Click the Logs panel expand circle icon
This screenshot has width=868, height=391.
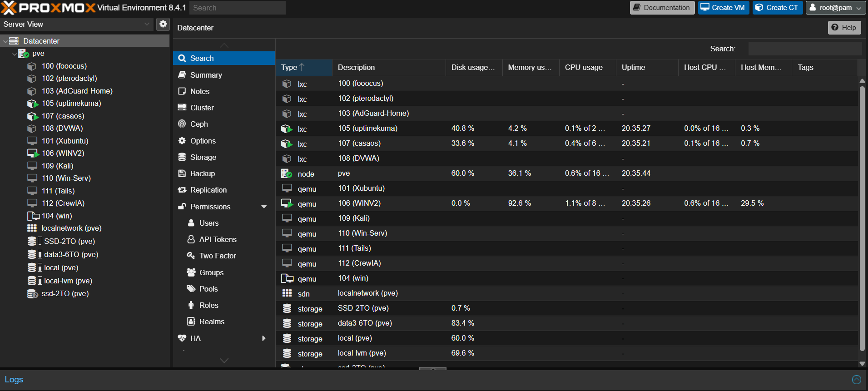coord(857,380)
